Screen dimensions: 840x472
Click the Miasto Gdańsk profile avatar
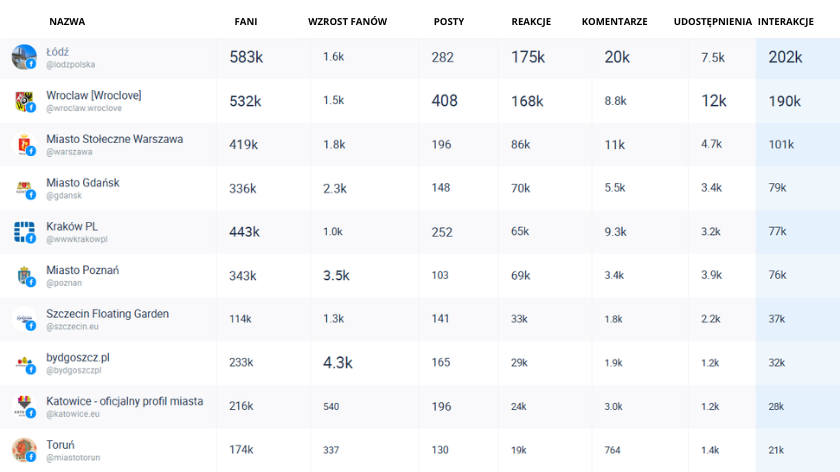tap(24, 188)
